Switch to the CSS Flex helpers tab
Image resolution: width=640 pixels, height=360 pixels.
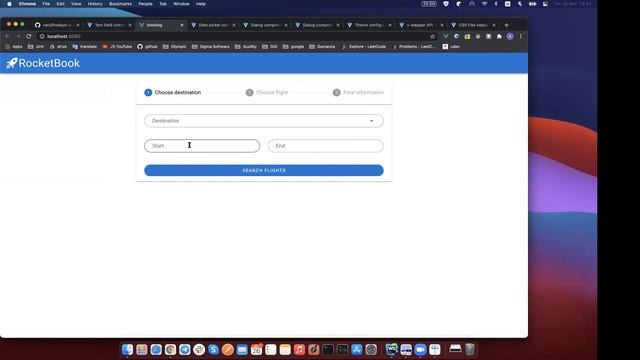click(473, 25)
